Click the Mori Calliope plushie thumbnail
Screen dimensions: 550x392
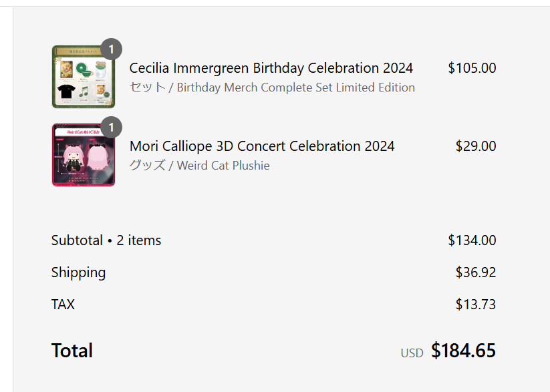coord(84,155)
